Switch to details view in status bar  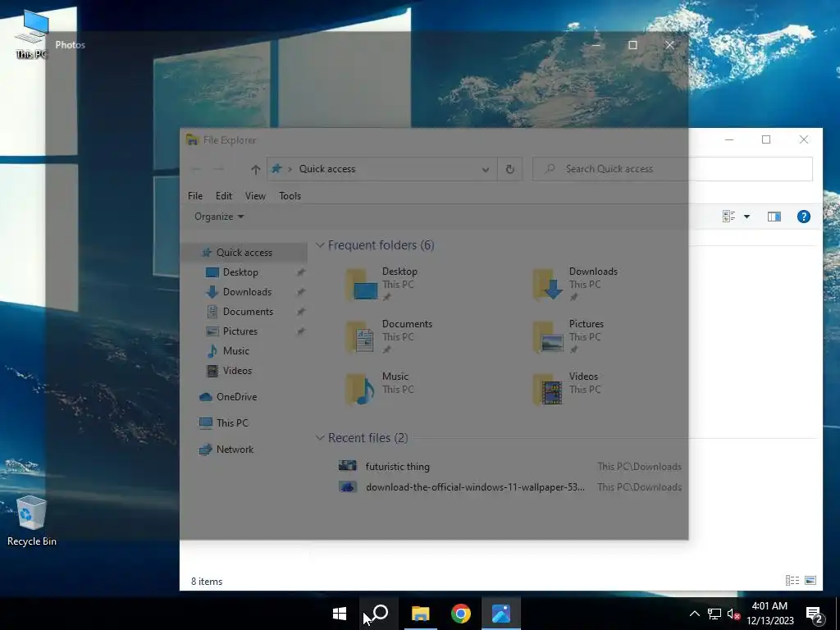tap(792, 580)
